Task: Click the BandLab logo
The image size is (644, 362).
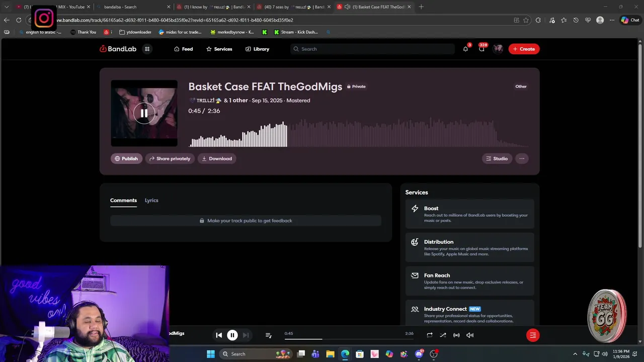Action: click(x=118, y=49)
